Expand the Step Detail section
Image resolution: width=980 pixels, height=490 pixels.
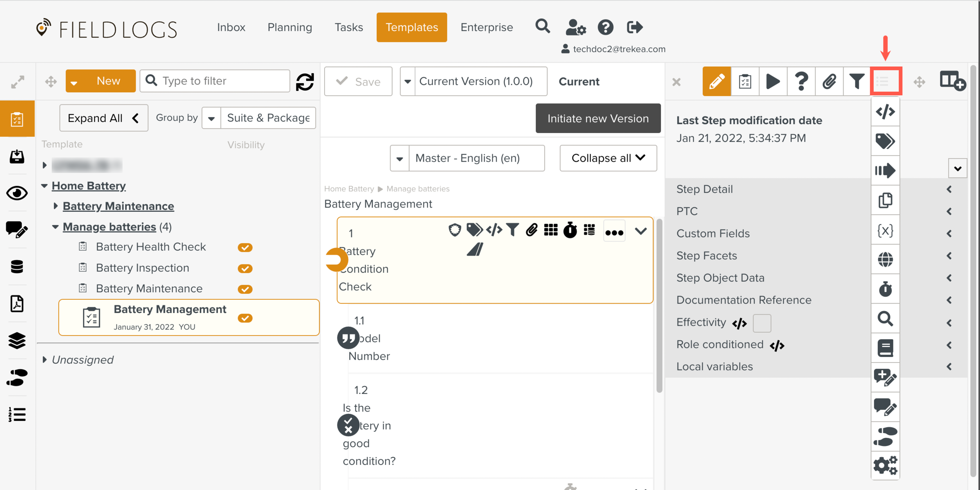pos(949,189)
